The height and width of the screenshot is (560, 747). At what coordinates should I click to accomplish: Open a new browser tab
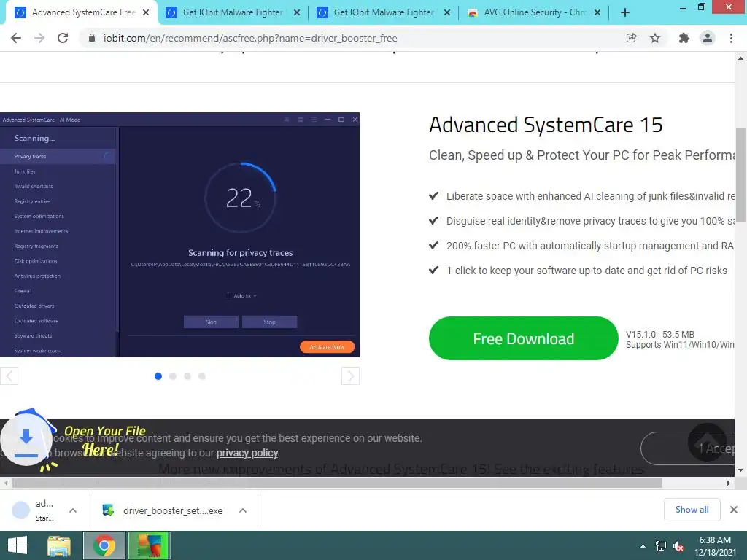pos(625,13)
